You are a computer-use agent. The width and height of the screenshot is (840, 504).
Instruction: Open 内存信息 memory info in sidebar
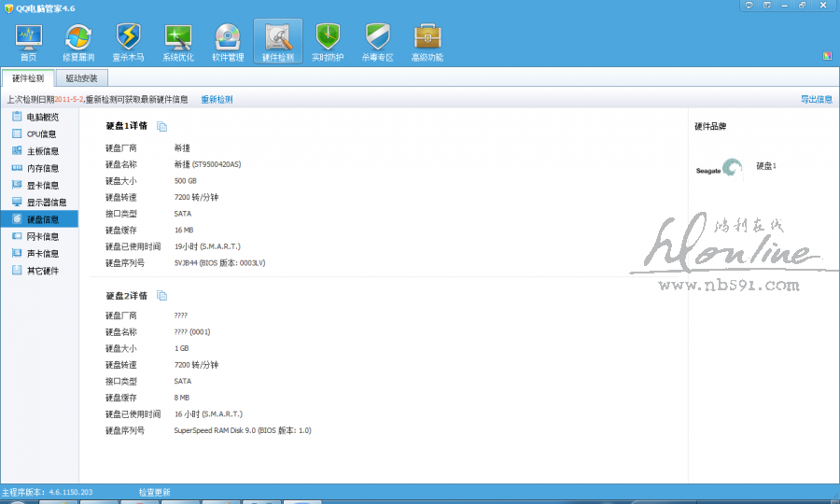pyautogui.click(x=42, y=168)
